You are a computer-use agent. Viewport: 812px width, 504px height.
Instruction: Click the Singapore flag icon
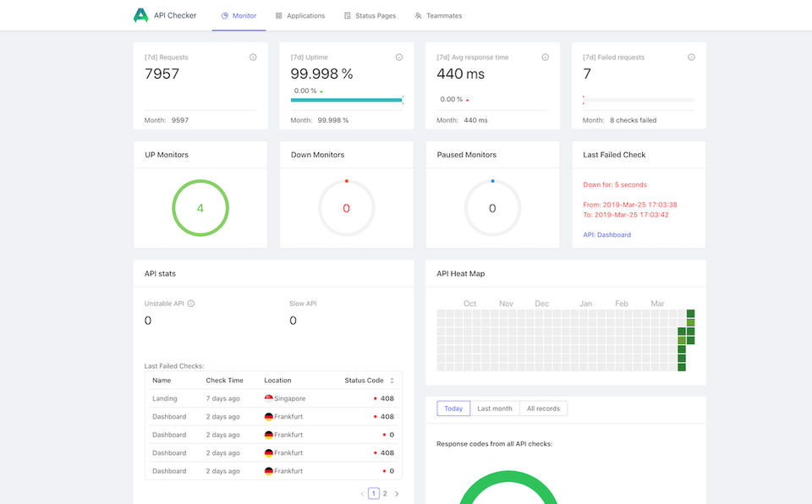(x=268, y=398)
